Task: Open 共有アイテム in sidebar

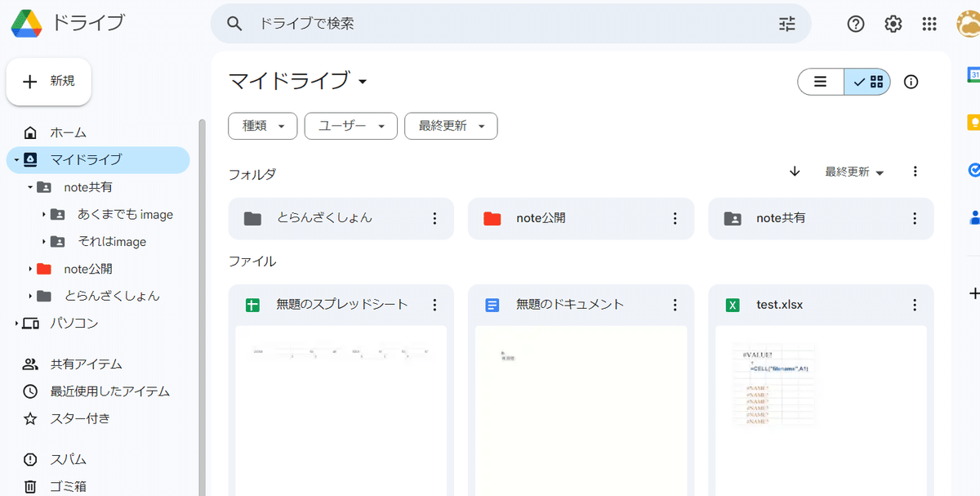Action: coord(86,364)
